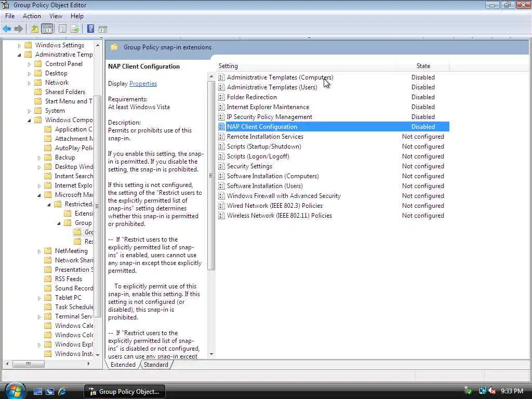532x399 pixels.
Task: Click the policy icon beside NAP Client Configuration
Action: [x=221, y=127]
